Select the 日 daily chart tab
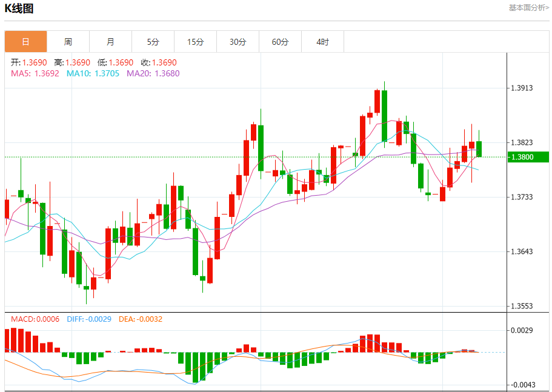This screenshot has height=392, width=552. tap(25, 42)
